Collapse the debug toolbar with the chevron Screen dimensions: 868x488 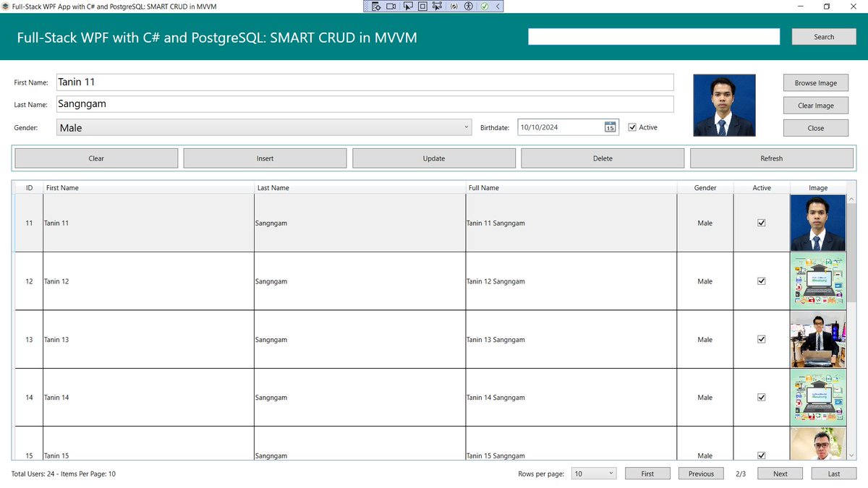pyautogui.click(x=497, y=6)
